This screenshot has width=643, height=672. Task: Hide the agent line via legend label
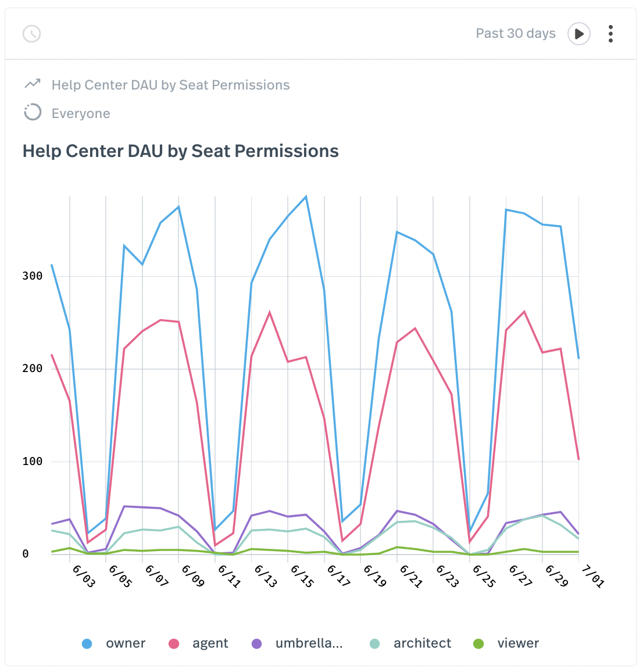click(210, 644)
